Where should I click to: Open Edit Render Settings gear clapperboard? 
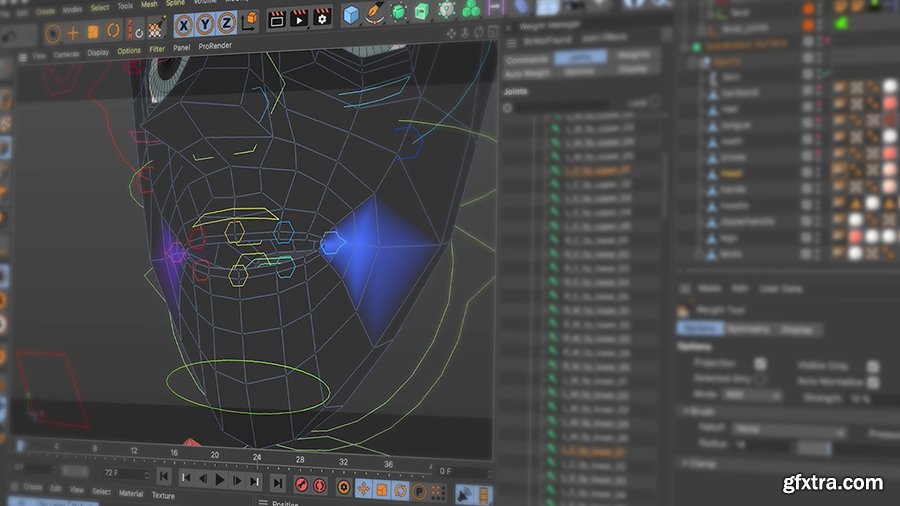click(321, 17)
